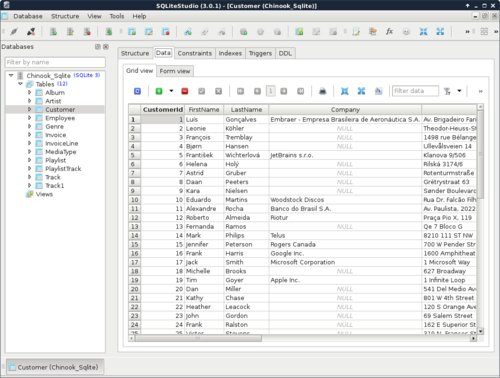Collapse the Chinook_Sqlite database node
This screenshot has height=378, width=500.
(x=11, y=75)
